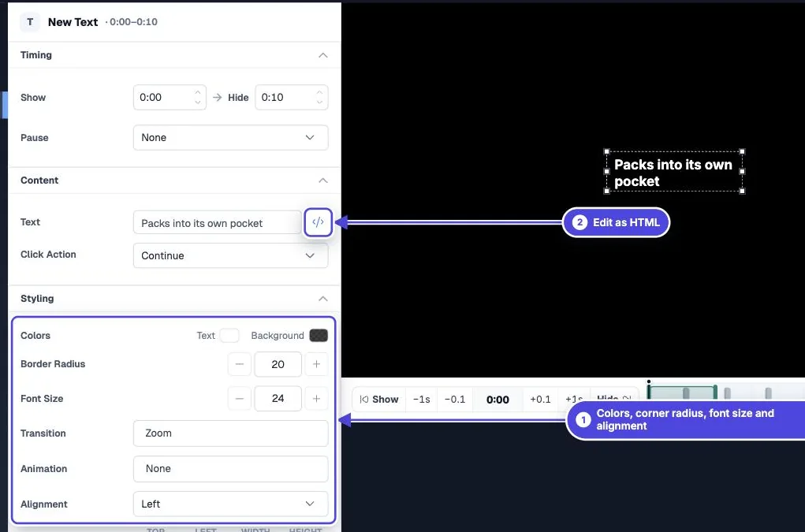Screen dimensions: 805x532
Task: Step forward with the +0.1 button
Action: click(x=540, y=400)
